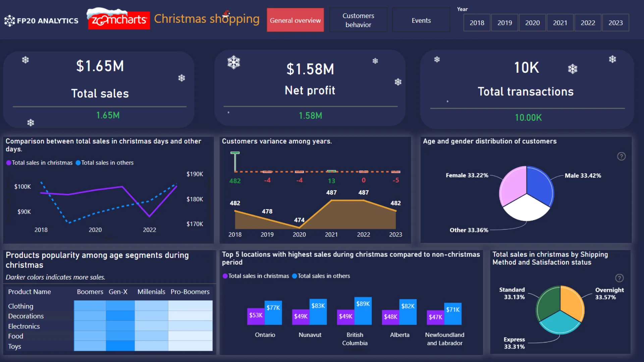Click the Ontario axis label

pos(265,335)
